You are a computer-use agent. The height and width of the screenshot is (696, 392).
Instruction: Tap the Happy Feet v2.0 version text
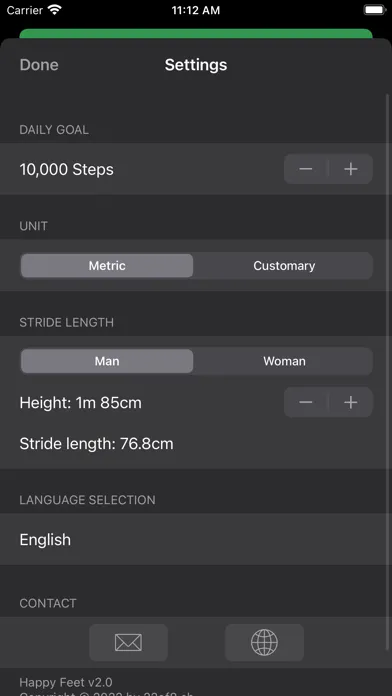(66, 682)
